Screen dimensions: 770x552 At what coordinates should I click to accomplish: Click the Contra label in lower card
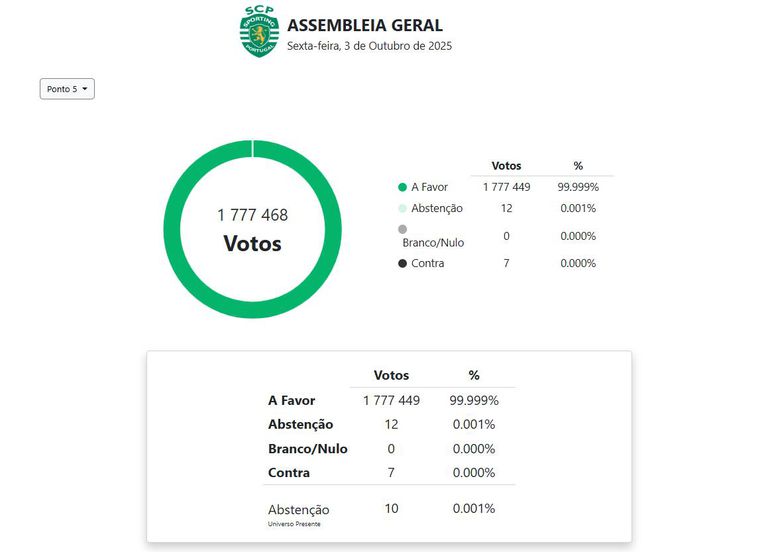pos(289,473)
